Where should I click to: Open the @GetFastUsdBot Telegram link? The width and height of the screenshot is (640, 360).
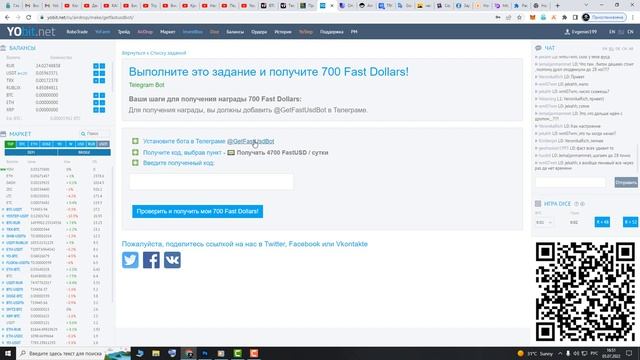250,141
